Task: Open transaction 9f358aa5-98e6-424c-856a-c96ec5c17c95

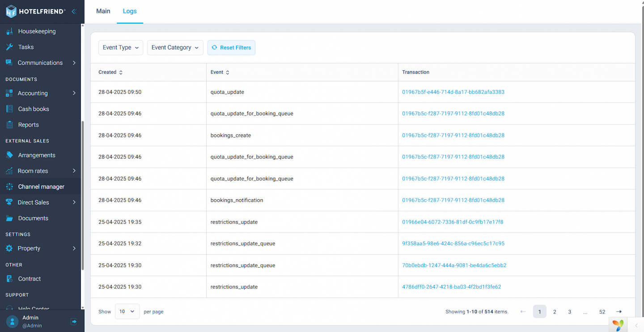Action: coord(453,243)
